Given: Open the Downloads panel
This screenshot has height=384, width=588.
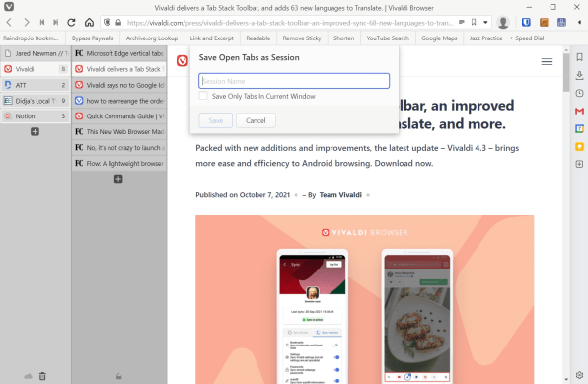Looking at the screenshot, I should [x=579, y=75].
